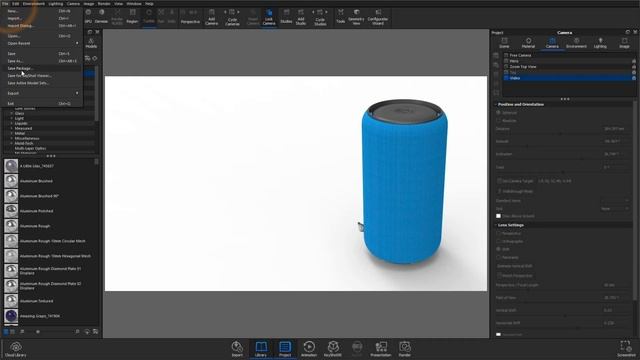The width and height of the screenshot is (640, 360).
Task: Select the Panoramic lens radio button
Action: (498, 257)
